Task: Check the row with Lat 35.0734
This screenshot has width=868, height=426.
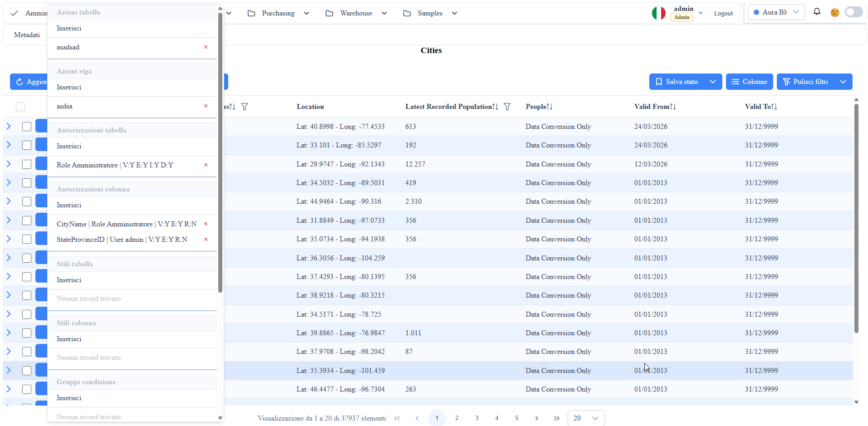Action: point(27,239)
